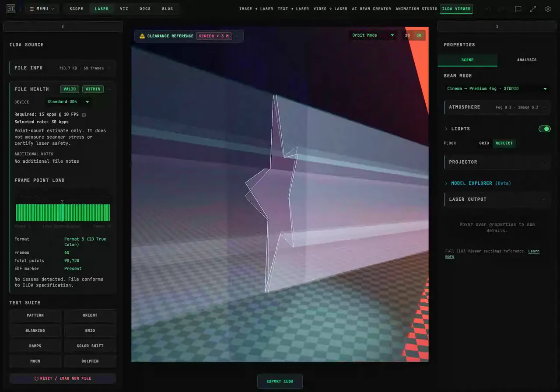Switch the viewport to 3D
Screen dimensions: 560x392
[x=419, y=35]
